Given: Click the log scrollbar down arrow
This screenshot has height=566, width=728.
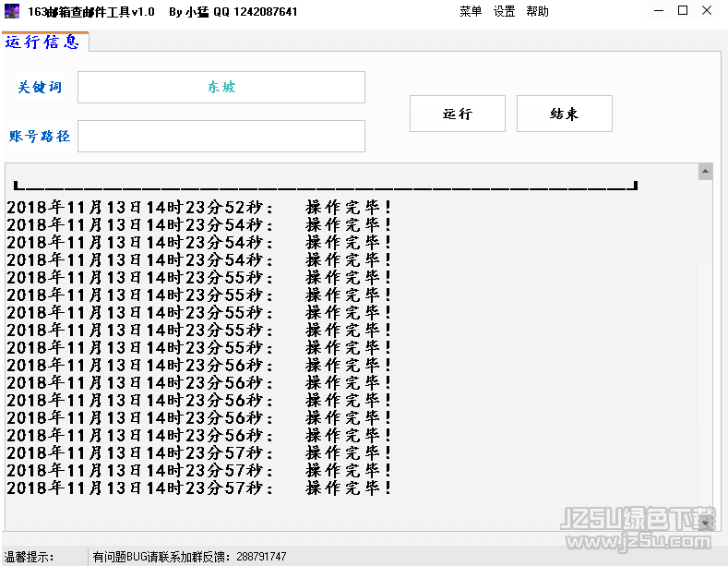Looking at the screenshot, I should click(x=705, y=523).
